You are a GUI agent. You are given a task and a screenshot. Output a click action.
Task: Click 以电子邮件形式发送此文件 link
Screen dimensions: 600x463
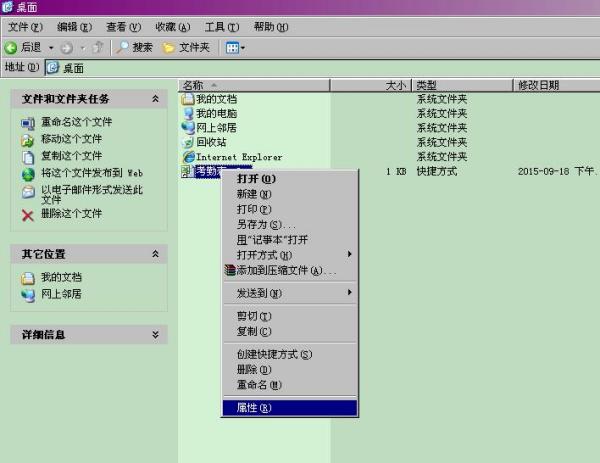pyautogui.click(x=92, y=194)
